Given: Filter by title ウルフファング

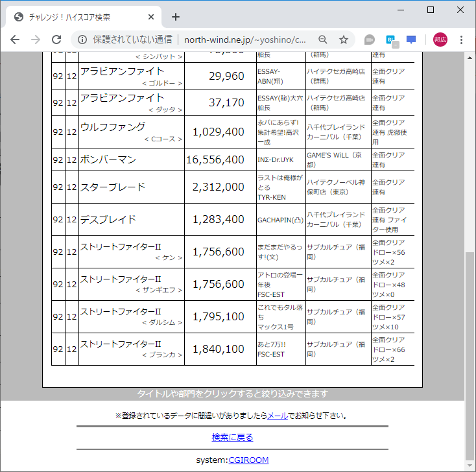Looking at the screenshot, I should coord(113,127).
